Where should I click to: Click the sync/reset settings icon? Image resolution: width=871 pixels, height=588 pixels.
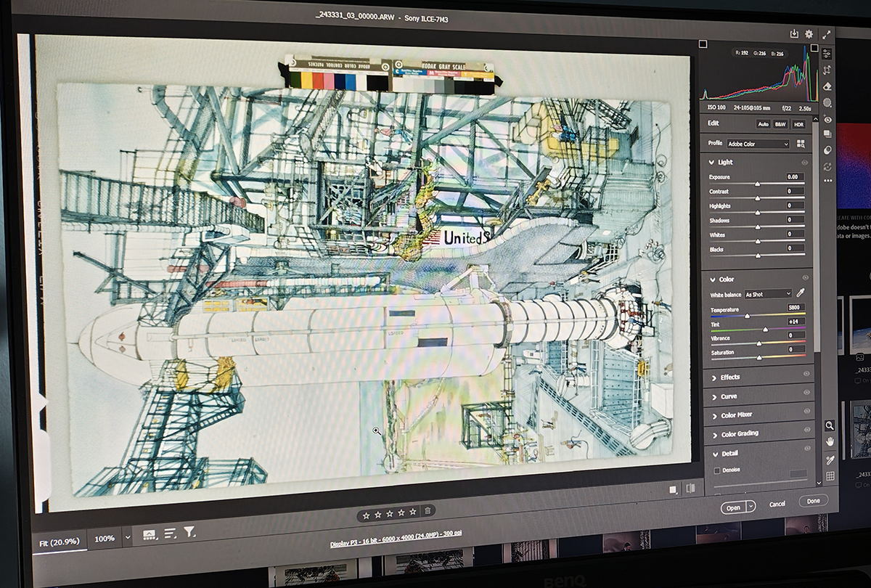(x=827, y=166)
